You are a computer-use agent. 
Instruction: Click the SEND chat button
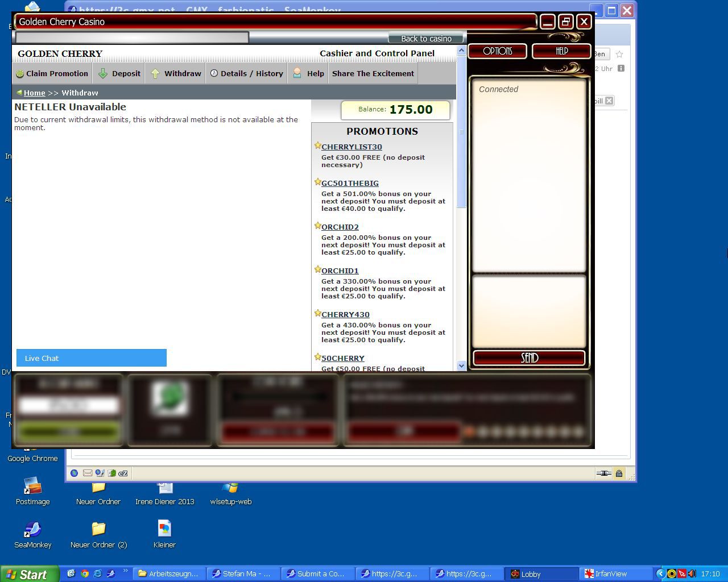(529, 357)
